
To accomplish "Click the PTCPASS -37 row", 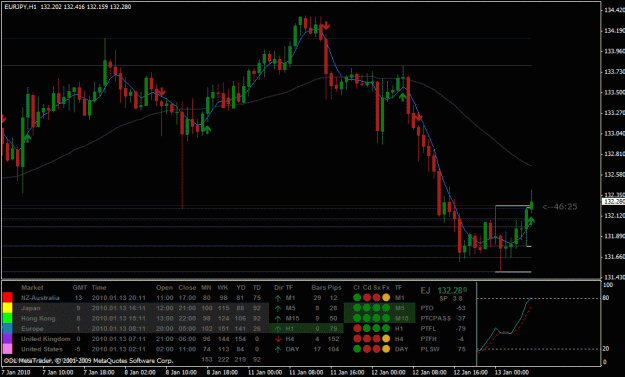I will click(443, 318).
